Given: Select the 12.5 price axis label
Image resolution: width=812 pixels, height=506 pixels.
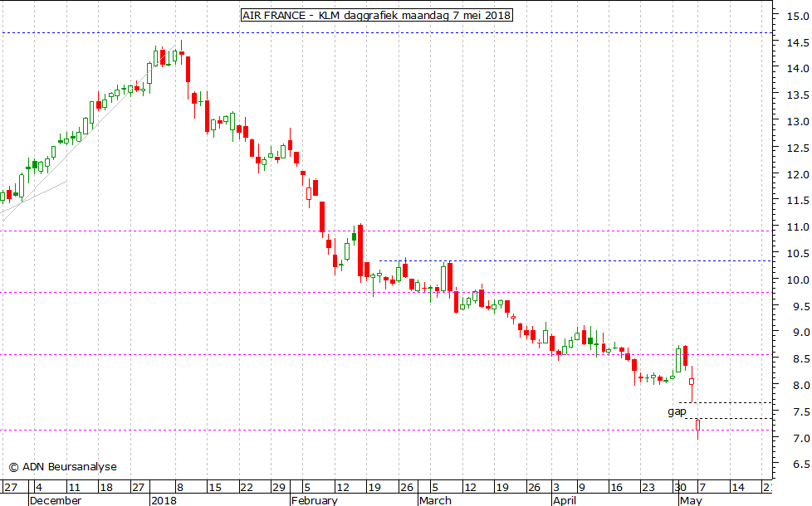Looking at the screenshot, I should [x=798, y=148].
